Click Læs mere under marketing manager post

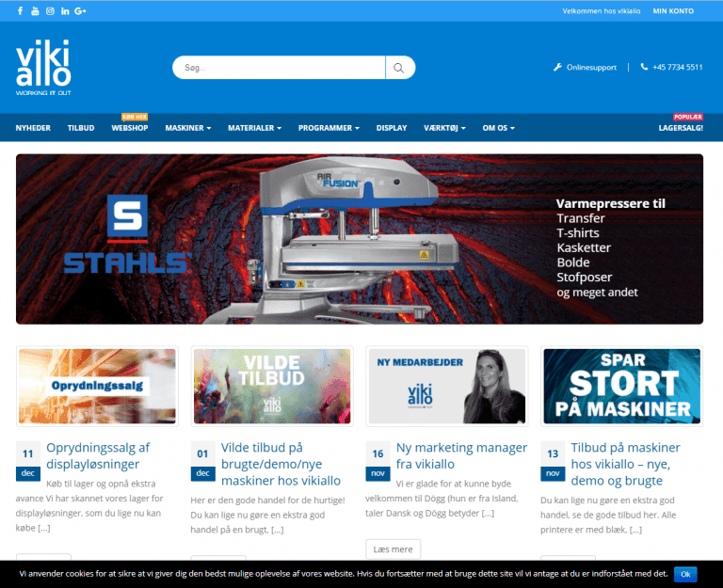393,549
